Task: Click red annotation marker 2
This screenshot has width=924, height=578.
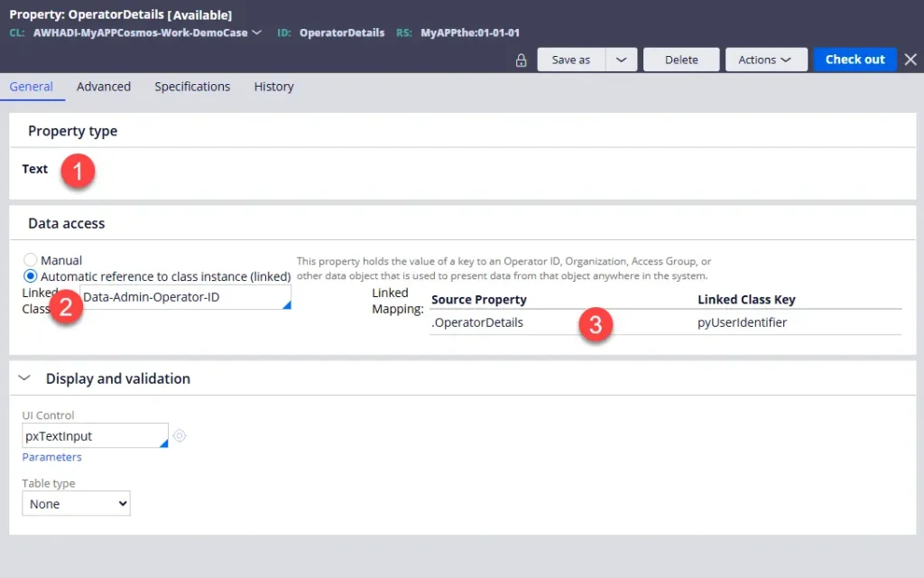Action: click(65, 307)
